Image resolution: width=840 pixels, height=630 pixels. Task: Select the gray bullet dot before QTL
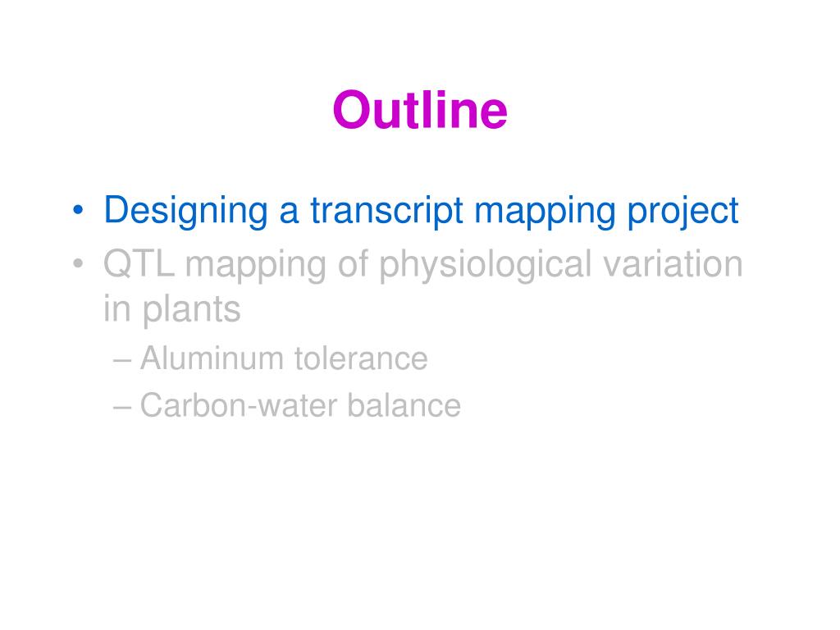tap(78, 263)
